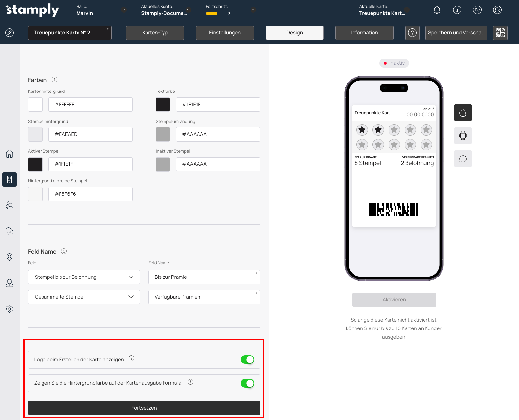Go to home in sidebar
This screenshot has width=519, height=420.
tap(9, 154)
